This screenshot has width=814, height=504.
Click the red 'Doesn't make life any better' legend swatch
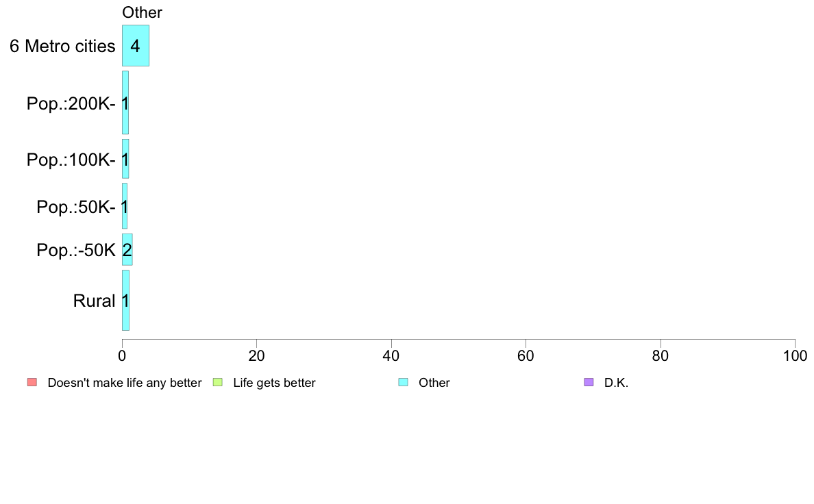point(32,383)
